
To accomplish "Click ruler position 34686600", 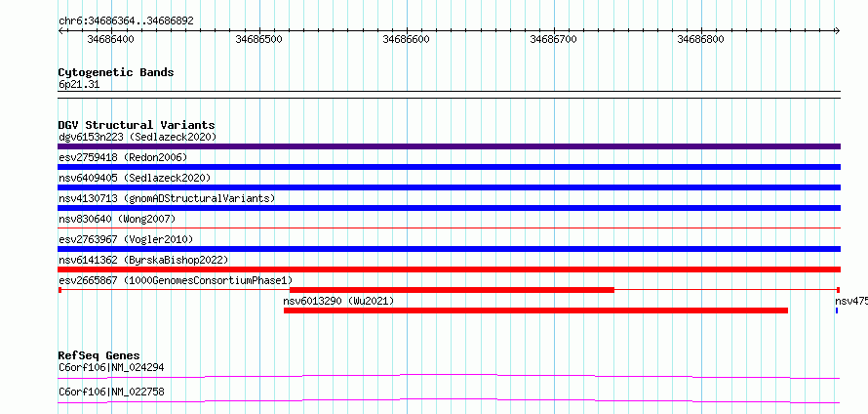I will pyautogui.click(x=406, y=39).
